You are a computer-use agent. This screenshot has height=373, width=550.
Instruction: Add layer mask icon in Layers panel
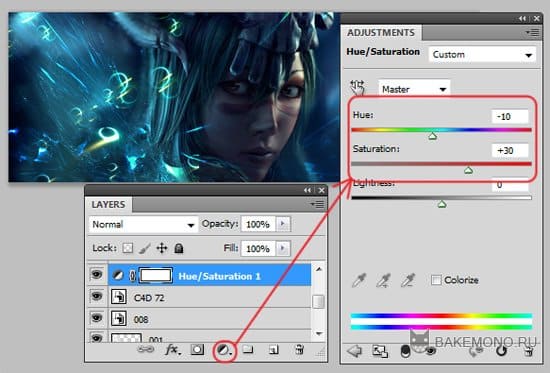(197, 349)
